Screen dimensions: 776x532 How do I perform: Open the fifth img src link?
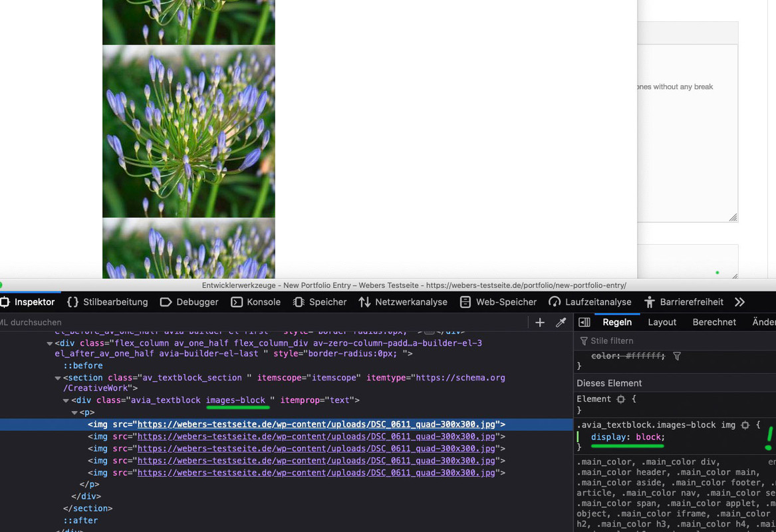click(x=317, y=473)
